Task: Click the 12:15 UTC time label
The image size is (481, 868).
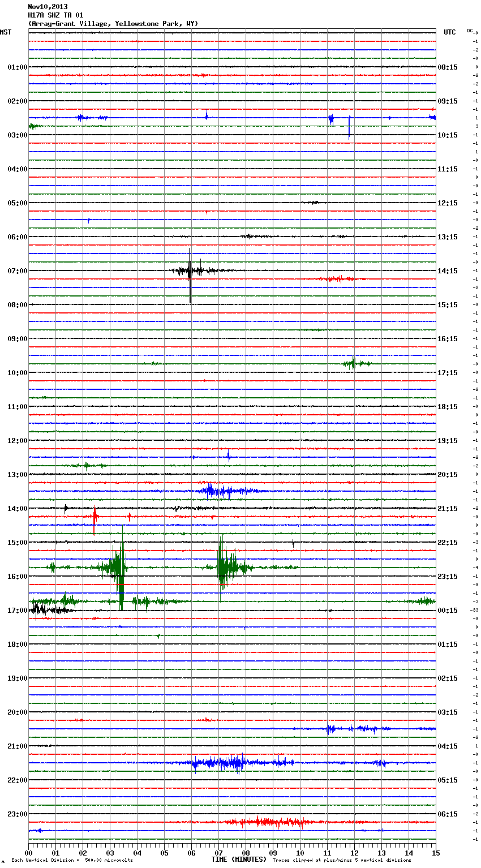Action: coord(448,203)
